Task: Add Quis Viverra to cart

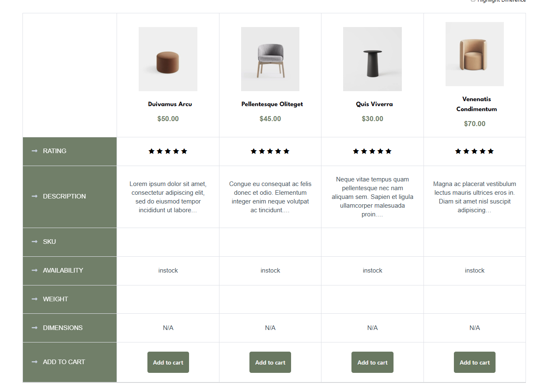Action: point(372,362)
